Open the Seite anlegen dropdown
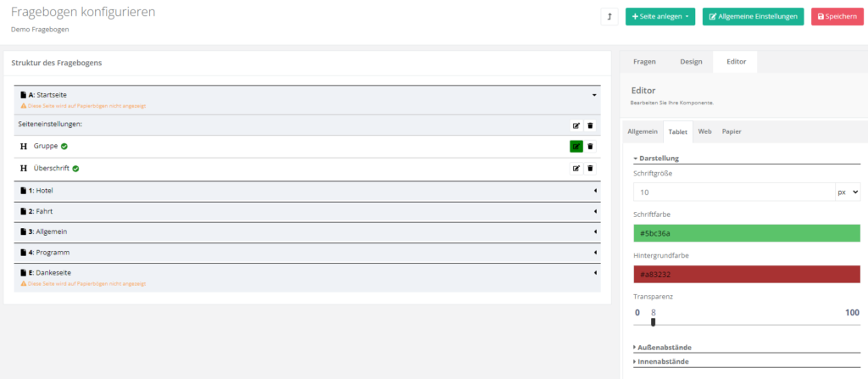The width and height of the screenshot is (868, 379). click(x=660, y=17)
